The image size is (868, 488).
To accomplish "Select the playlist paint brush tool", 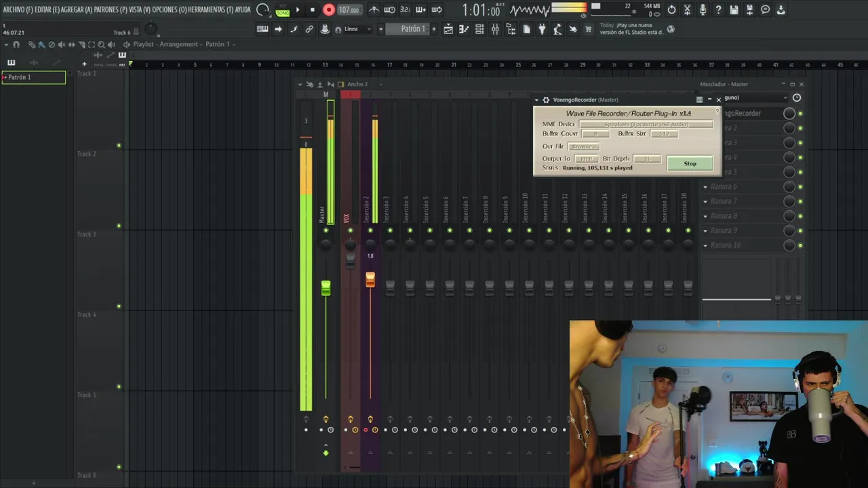I will pos(41,45).
